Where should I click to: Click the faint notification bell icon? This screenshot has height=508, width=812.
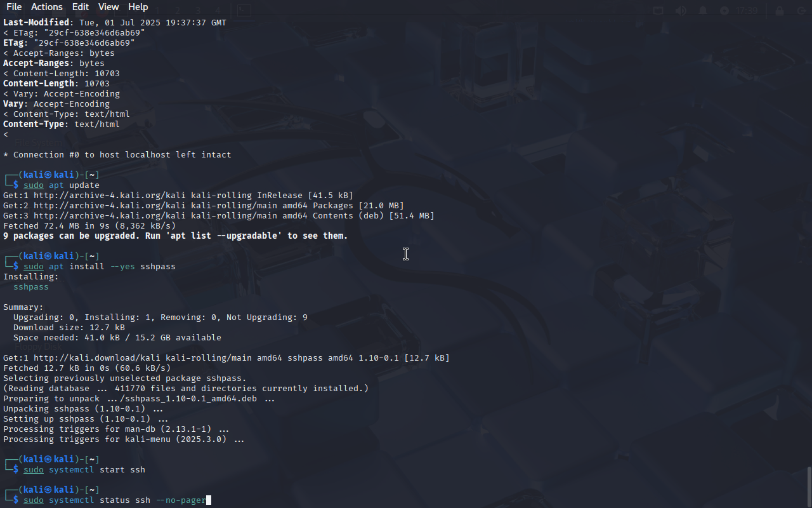coord(703,10)
